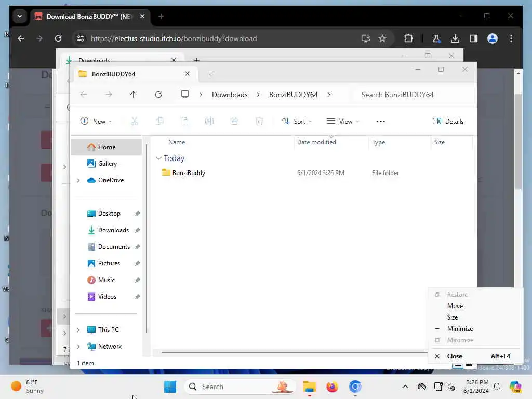Click the Paste clipboard icon in toolbar

coord(184,121)
